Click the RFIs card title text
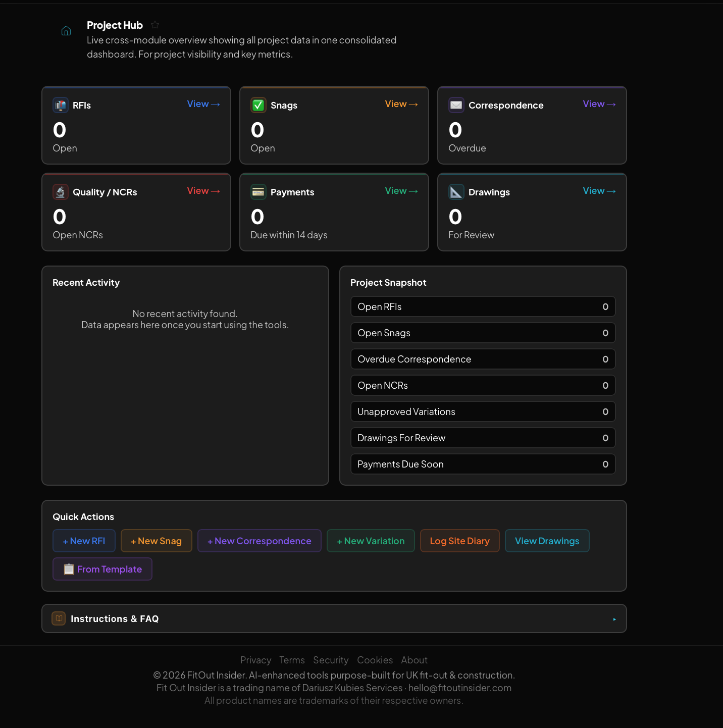The height and width of the screenshot is (728, 723). pyautogui.click(x=82, y=105)
